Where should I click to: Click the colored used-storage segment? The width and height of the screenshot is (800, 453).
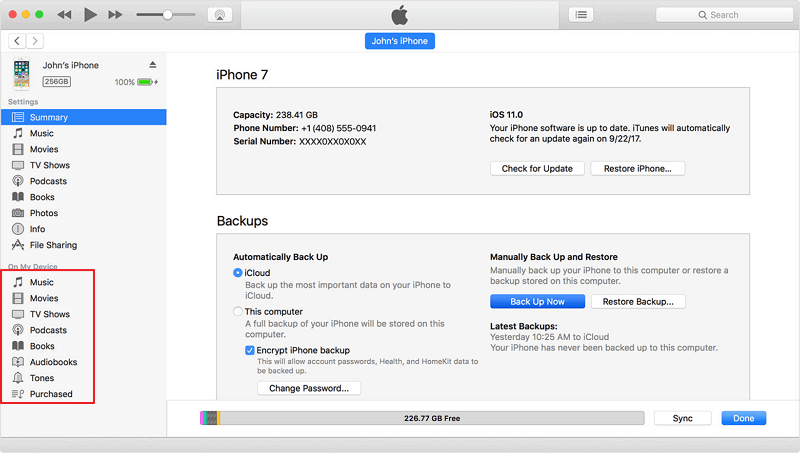tap(210, 418)
